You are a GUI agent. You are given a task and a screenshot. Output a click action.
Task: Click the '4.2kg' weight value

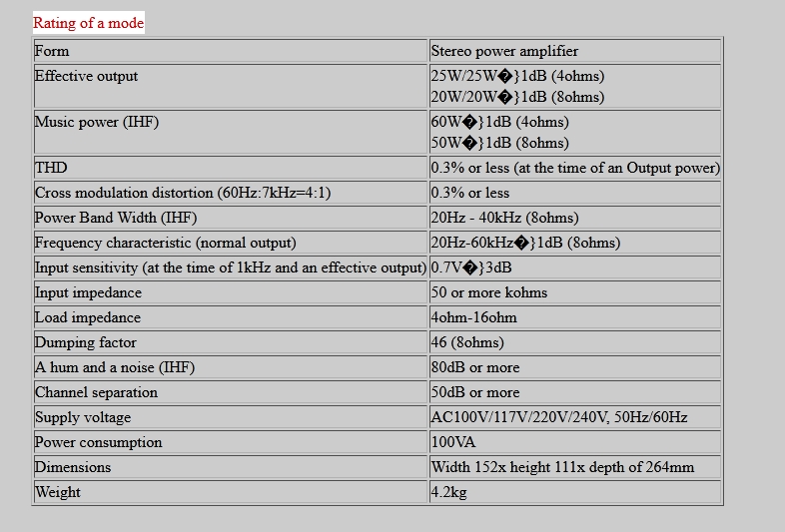pyautogui.click(x=449, y=492)
